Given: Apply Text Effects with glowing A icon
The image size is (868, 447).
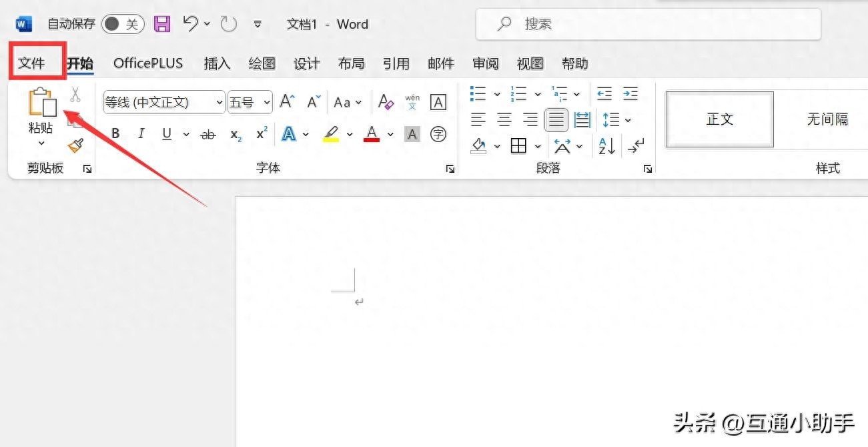Looking at the screenshot, I should tap(289, 134).
